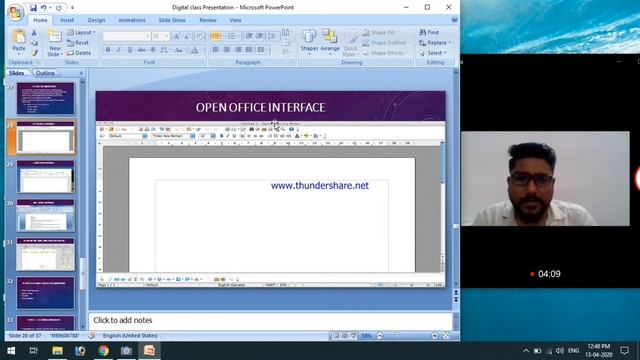Open the Slide Show ribbon tab
Image resolution: width=640 pixels, height=360 pixels.
(172, 20)
